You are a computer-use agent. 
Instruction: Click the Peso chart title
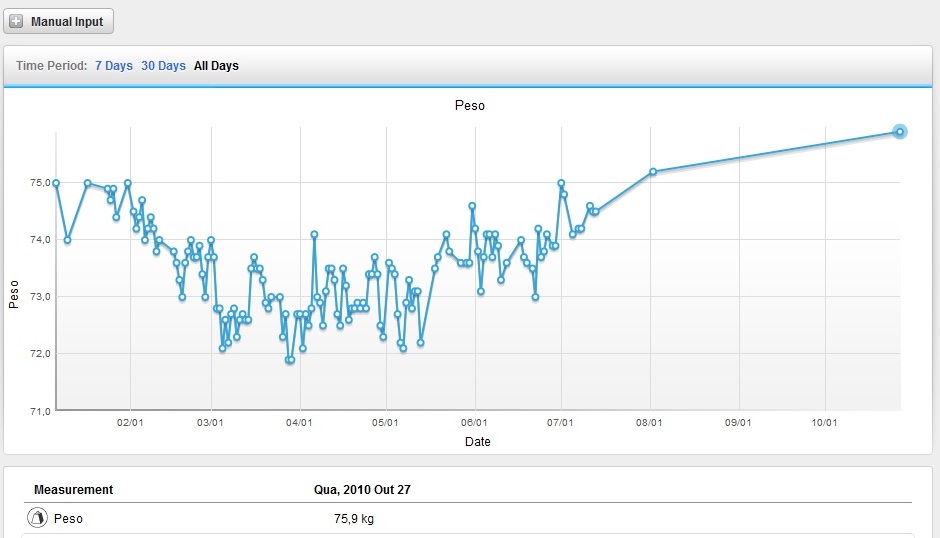[469, 105]
